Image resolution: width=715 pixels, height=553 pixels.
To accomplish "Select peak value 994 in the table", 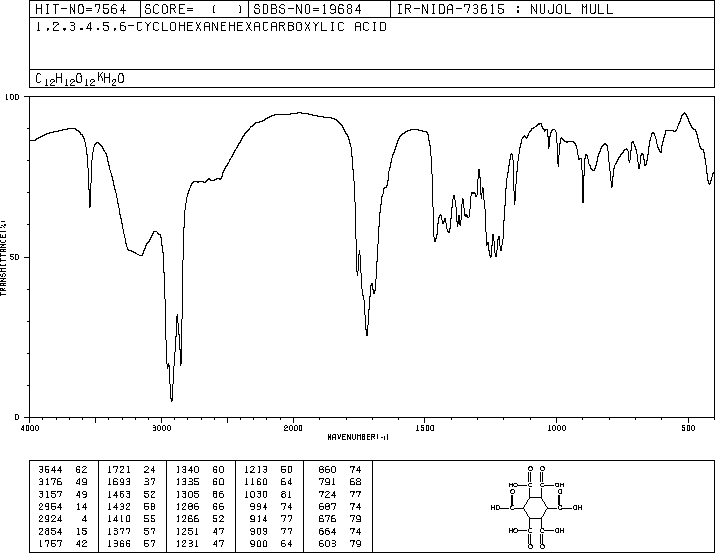I will (x=259, y=506).
